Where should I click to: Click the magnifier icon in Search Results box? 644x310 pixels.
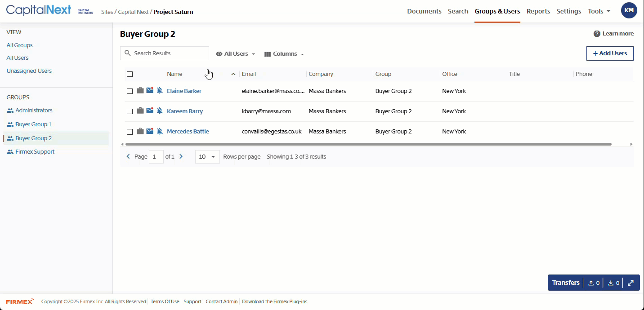pos(128,53)
